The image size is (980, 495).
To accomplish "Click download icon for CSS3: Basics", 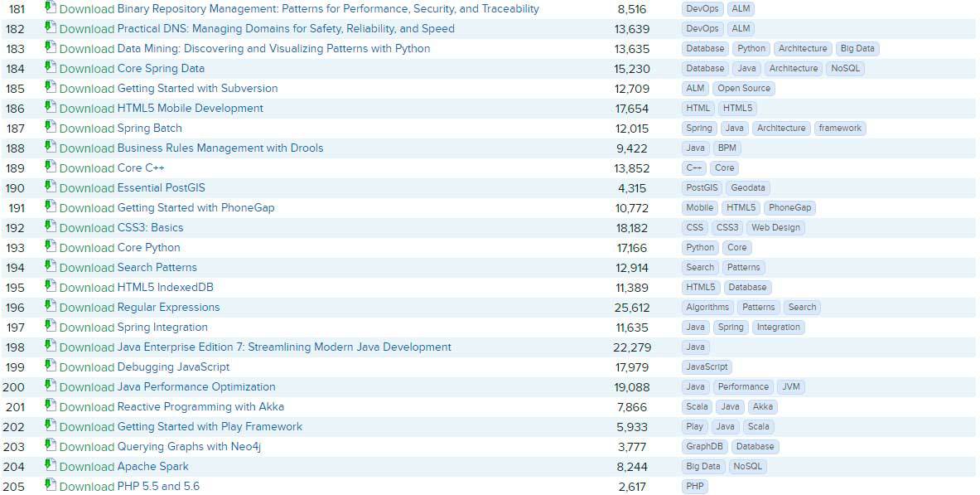I will click(51, 226).
